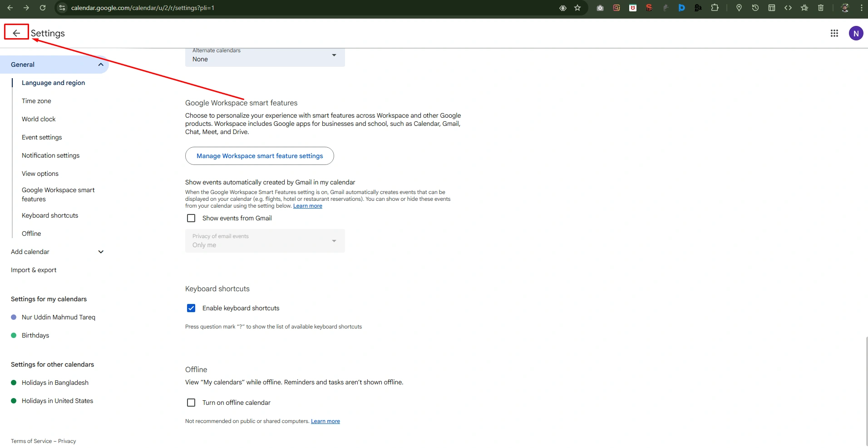Open Nur Uddin Mahmud Tareq calendar settings
Viewport: 868px width, 448px height.
coord(59,317)
